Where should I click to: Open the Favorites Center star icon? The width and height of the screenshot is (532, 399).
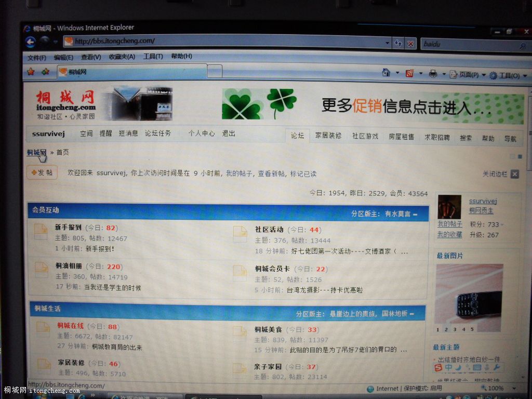click(31, 72)
